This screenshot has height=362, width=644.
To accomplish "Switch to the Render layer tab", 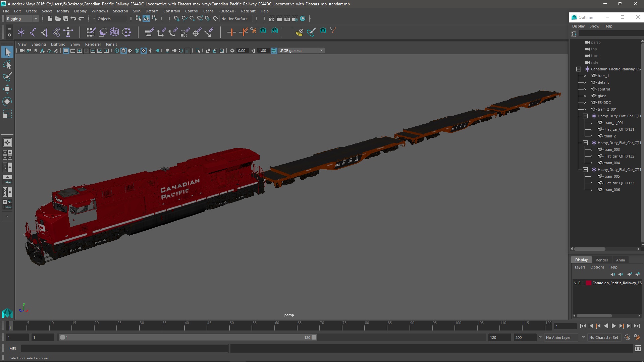I will pyautogui.click(x=602, y=260).
